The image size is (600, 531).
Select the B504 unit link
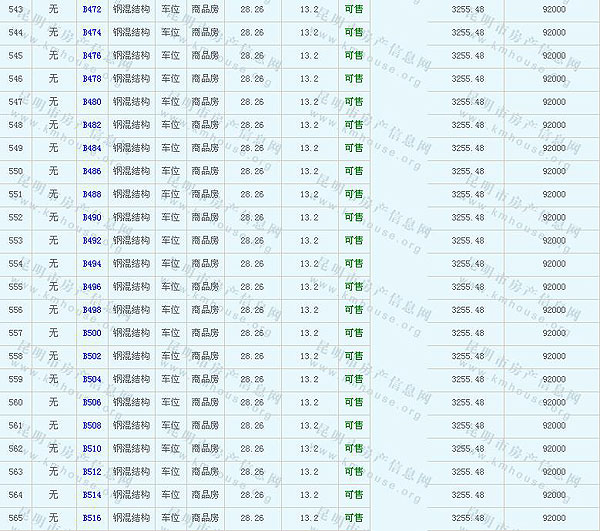click(x=91, y=379)
